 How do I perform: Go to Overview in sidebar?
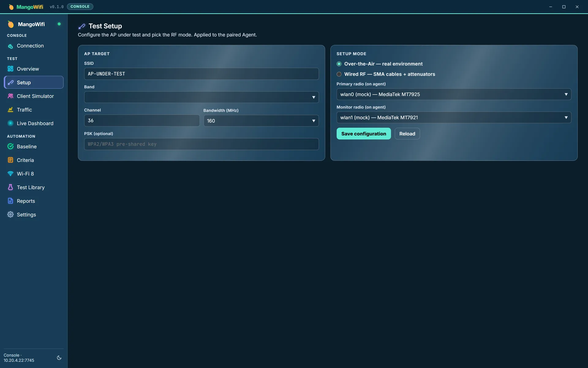tap(34, 69)
